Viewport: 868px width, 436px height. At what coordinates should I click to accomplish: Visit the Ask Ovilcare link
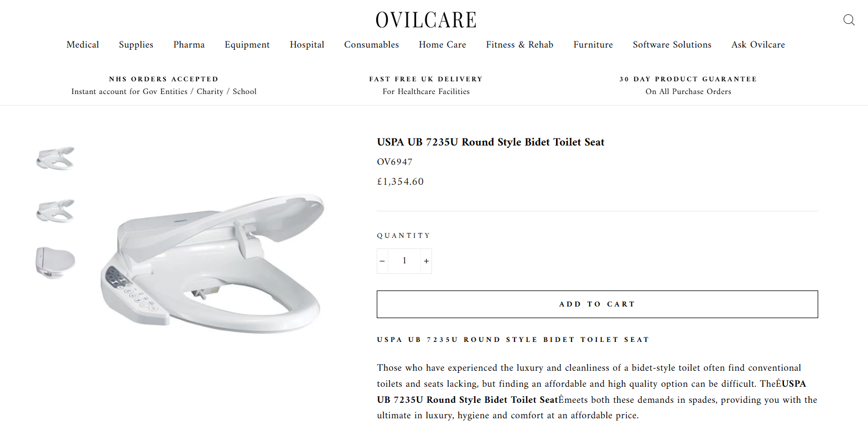click(758, 45)
